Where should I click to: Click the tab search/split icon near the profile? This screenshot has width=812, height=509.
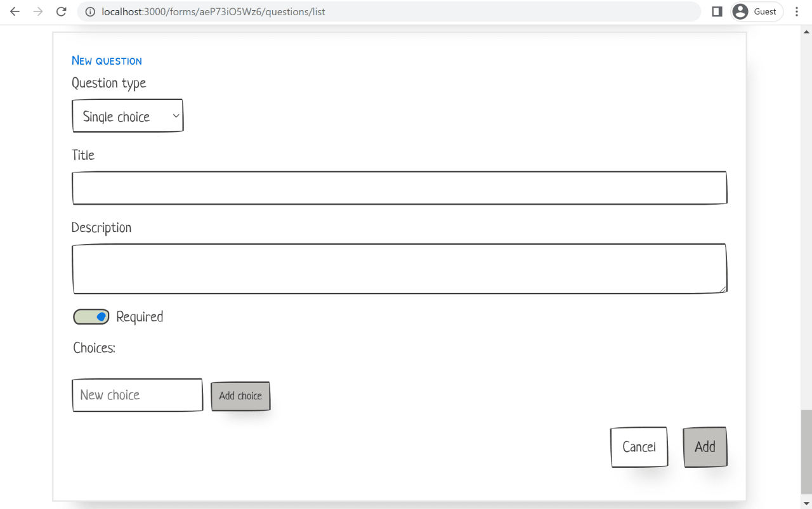[717, 11]
